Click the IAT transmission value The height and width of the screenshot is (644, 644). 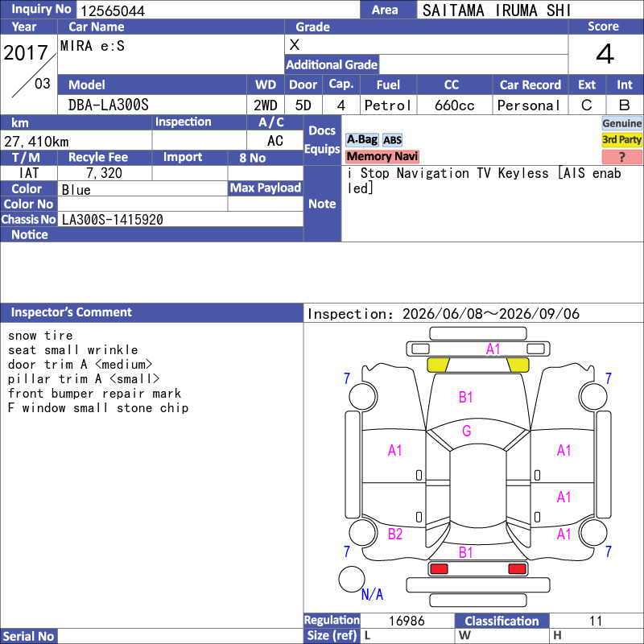[x=29, y=173]
